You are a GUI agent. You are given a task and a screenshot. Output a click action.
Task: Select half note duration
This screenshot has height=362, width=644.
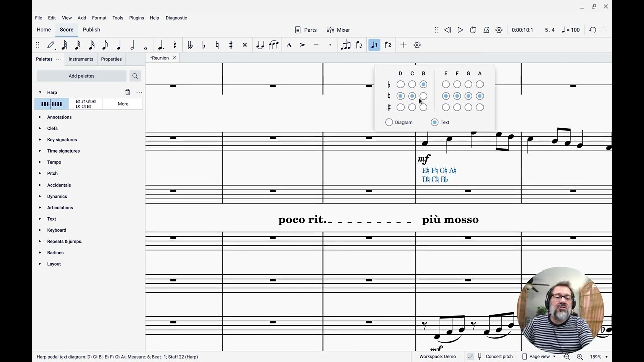tap(132, 45)
